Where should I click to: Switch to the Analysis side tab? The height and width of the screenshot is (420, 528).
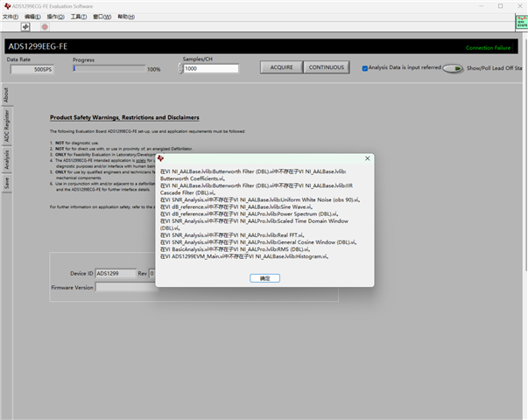[6, 160]
